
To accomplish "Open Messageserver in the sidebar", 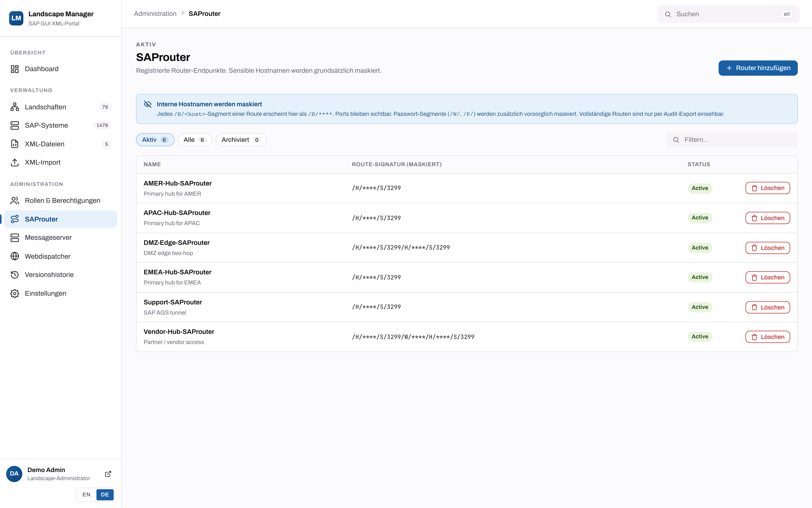I will (61, 238).
